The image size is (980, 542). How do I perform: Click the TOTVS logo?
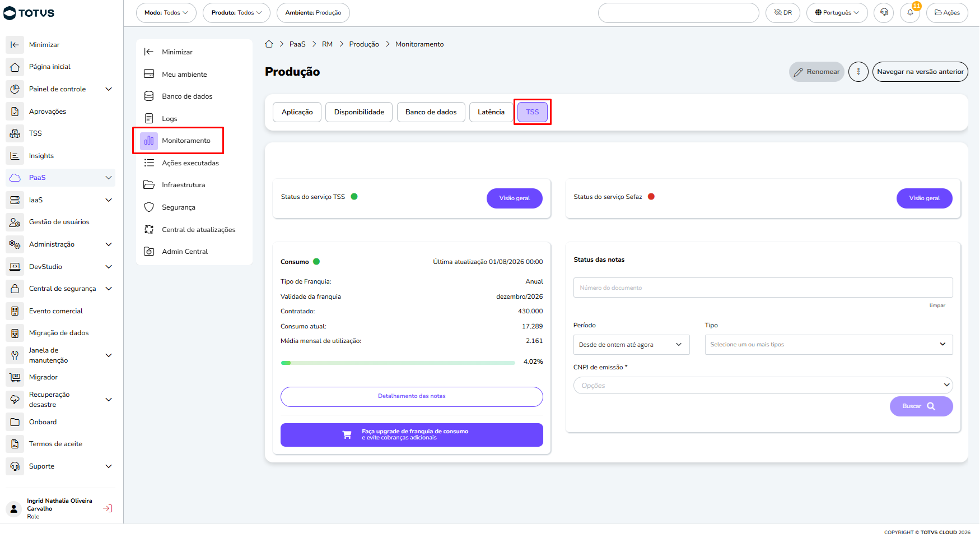(x=29, y=13)
